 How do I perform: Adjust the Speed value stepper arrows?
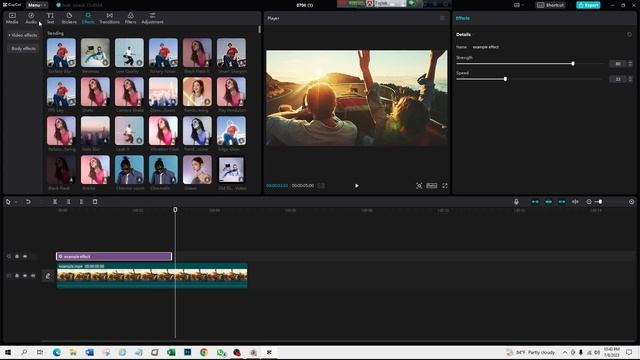coord(630,79)
